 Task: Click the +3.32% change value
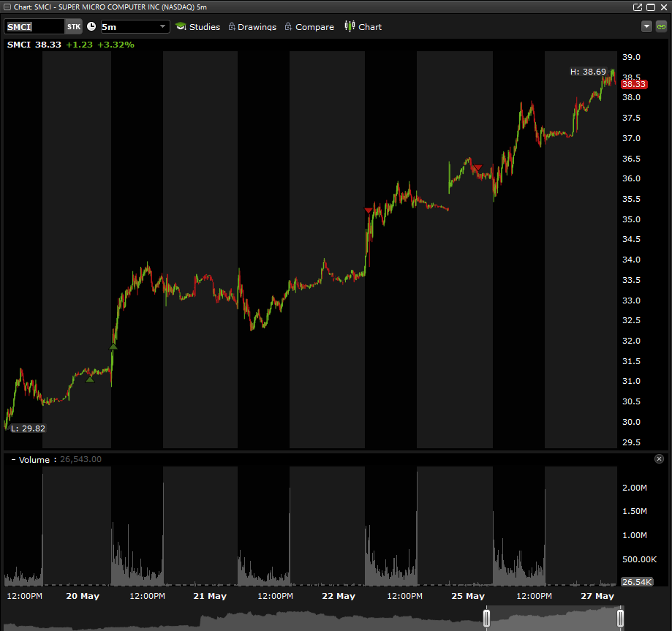(x=116, y=45)
